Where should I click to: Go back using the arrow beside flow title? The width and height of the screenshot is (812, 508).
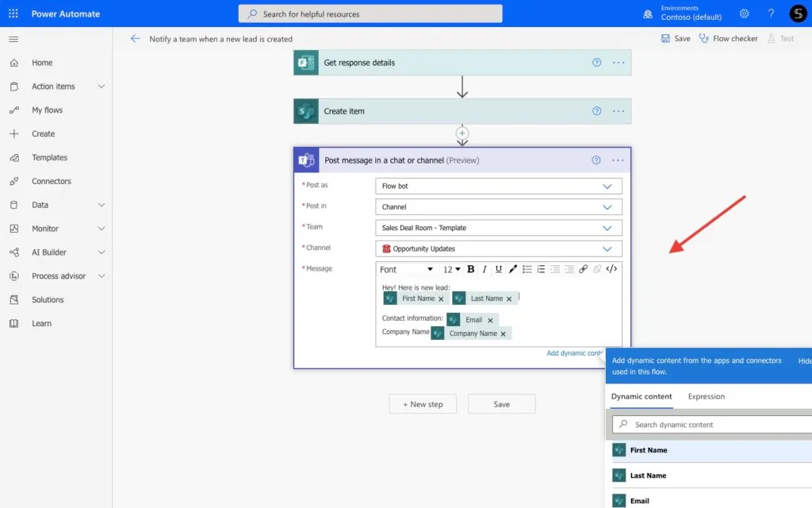coord(135,38)
